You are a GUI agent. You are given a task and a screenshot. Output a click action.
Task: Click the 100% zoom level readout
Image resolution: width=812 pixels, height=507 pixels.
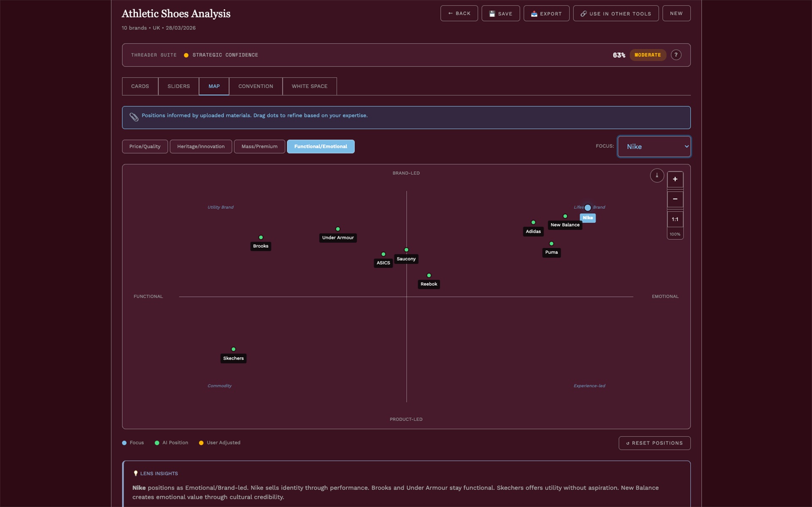pyautogui.click(x=675, y=234)
